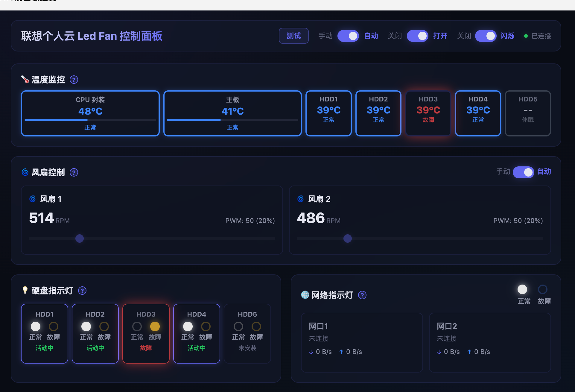Select the 主板 41°C temperature card
Screen dimensions: 575x392
[232, 113]
